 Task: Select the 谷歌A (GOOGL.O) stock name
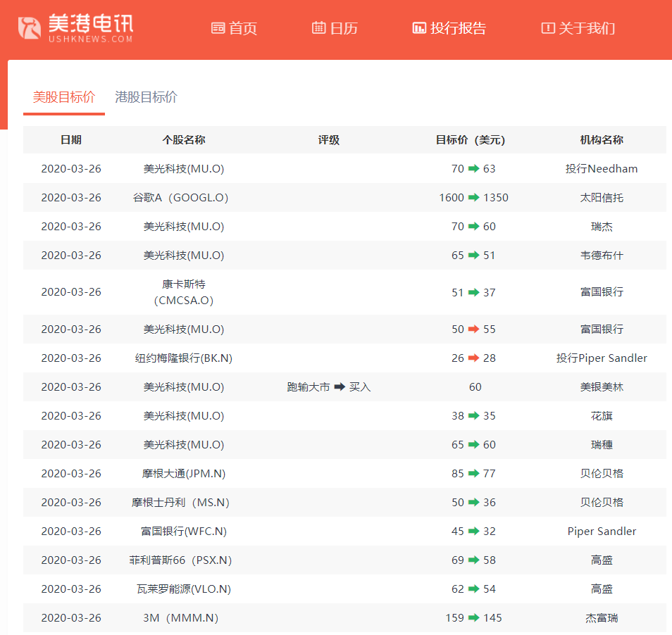tap(180, 198)
